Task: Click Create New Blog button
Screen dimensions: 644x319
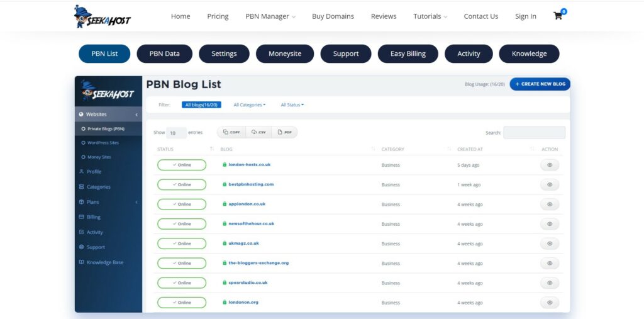Action: pos(540,84)
